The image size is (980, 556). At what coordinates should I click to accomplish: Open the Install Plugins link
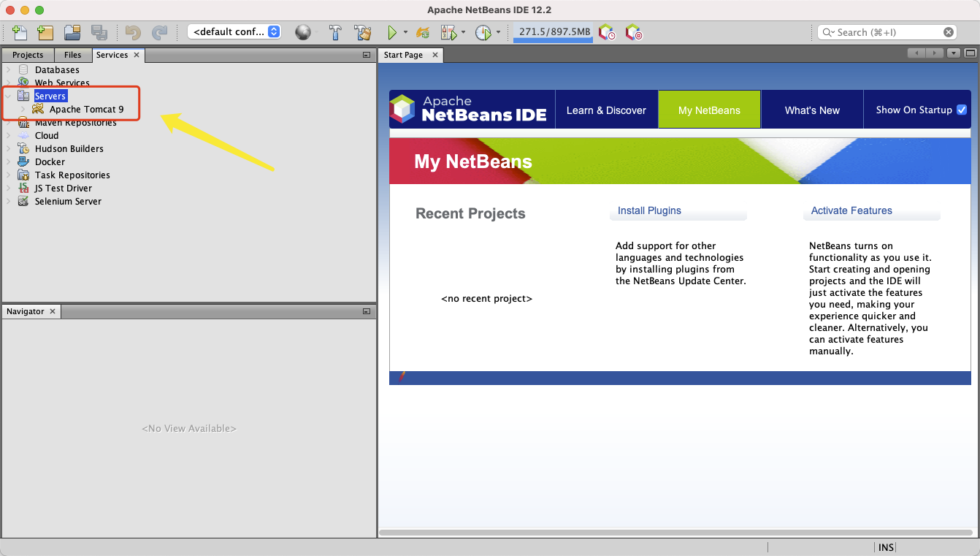pos(649,210)
